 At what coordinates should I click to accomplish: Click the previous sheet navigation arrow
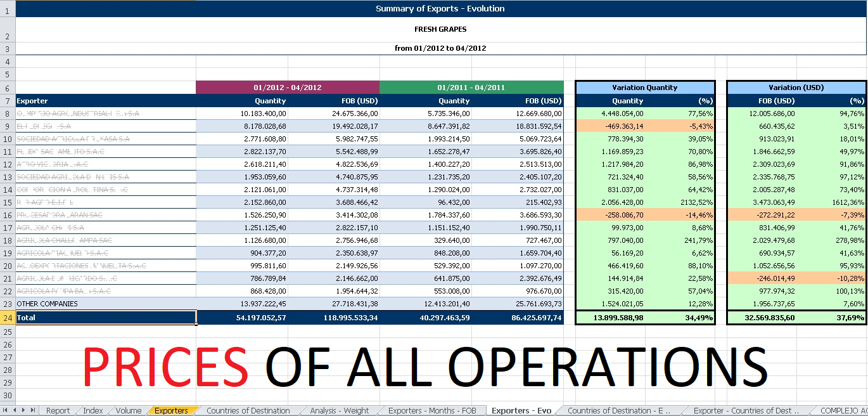(15, 411)
